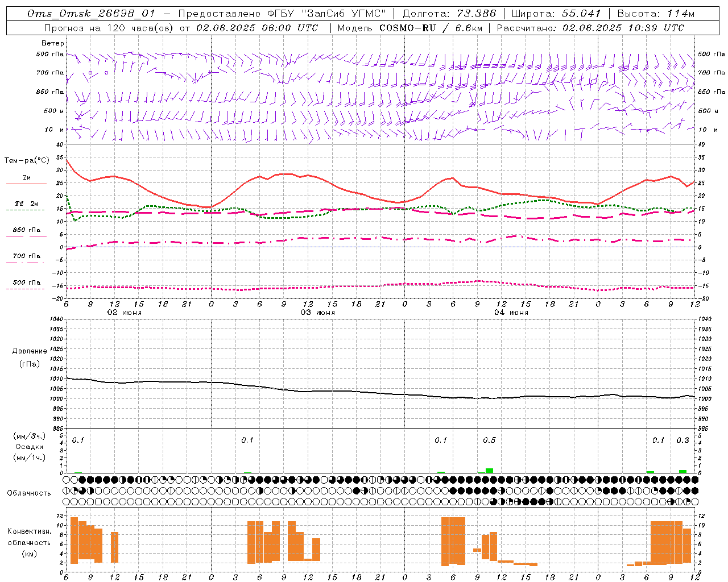Click the station title Oms_Omsk_26698_01
The image size is (728, 582).
pos(91,14)
